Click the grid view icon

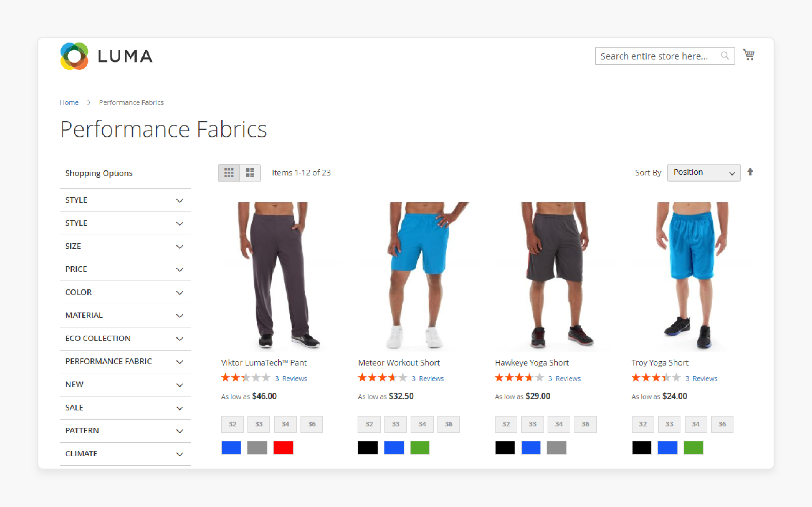[229, 172]
